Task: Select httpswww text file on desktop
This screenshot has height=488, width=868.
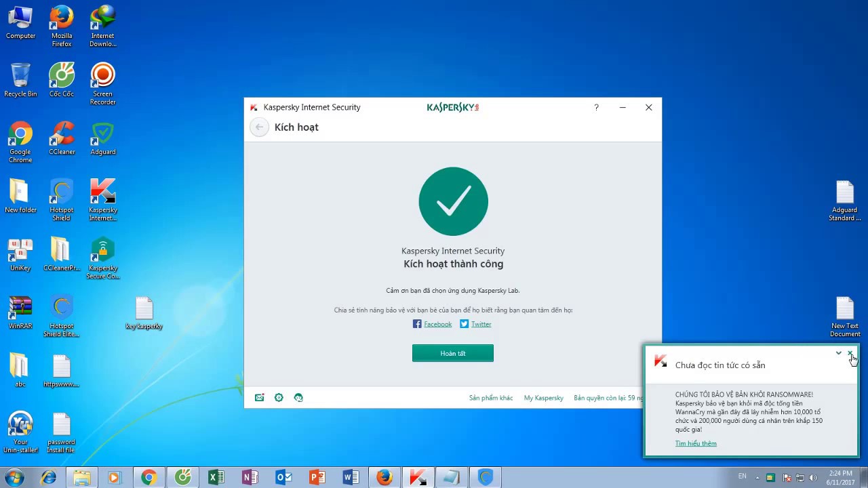Action: coord(62,371)
